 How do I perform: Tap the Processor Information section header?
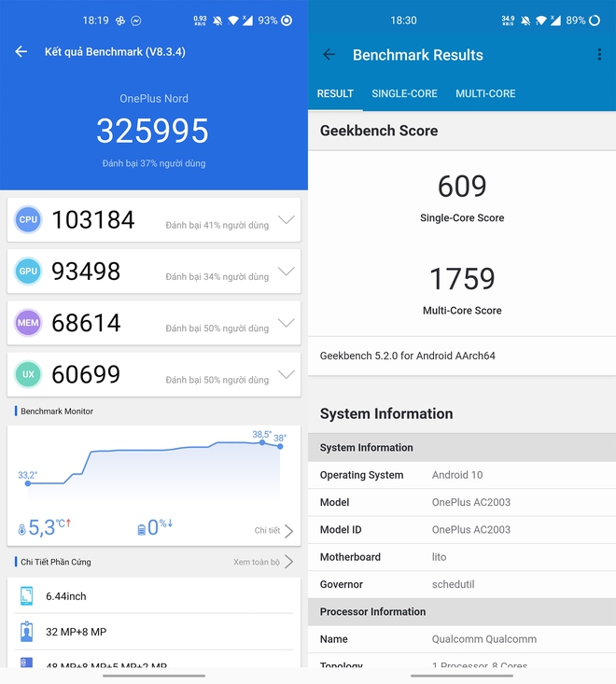pyautogui.click(x=462, y=611)
